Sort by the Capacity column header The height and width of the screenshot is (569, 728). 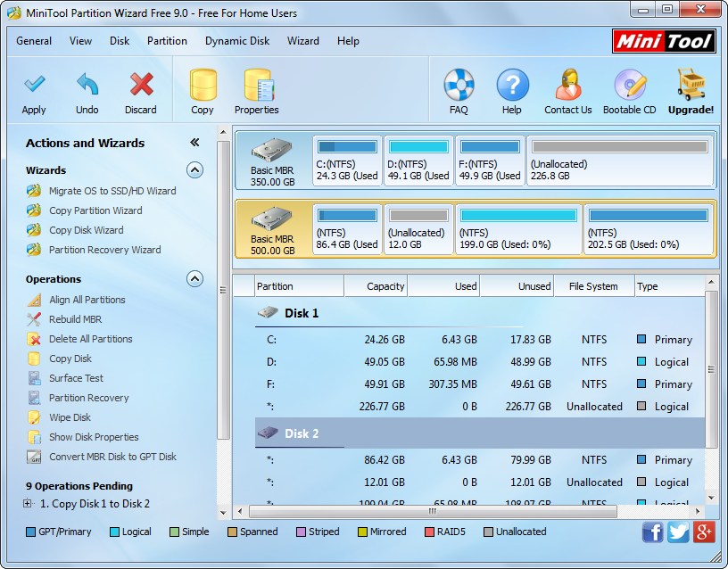tap(376, 286)
